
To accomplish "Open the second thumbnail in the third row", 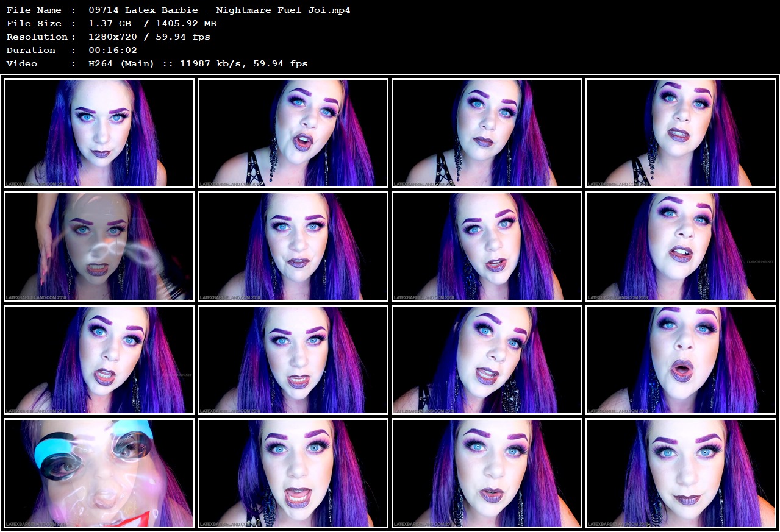I will [x=293, y=360].
